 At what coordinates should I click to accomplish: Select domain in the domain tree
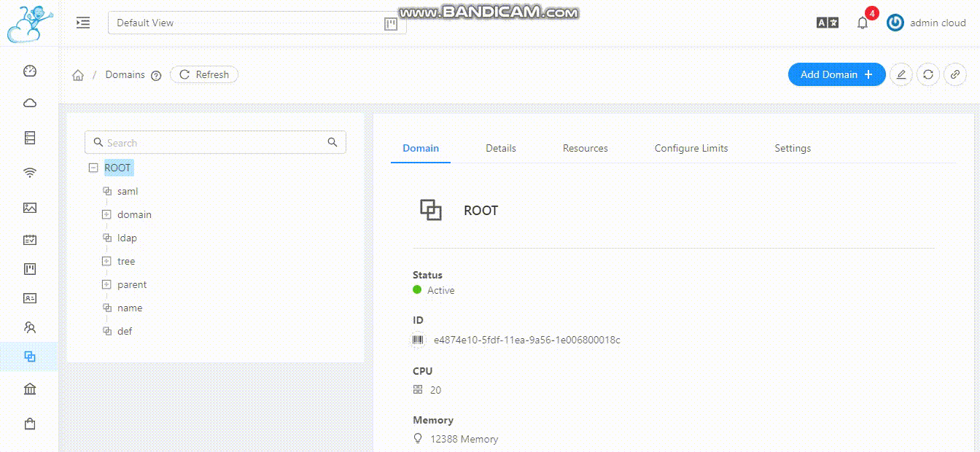click(134, 214)
